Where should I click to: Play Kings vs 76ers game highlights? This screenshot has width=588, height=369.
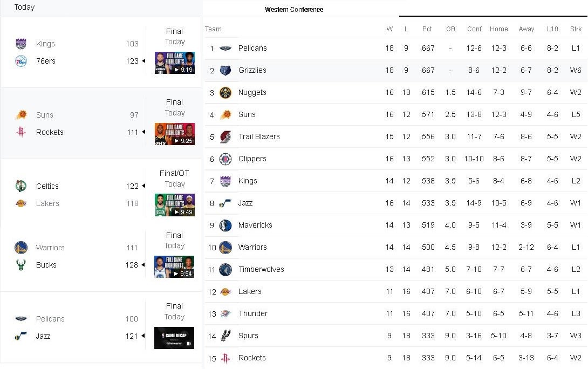coord(174,63)
